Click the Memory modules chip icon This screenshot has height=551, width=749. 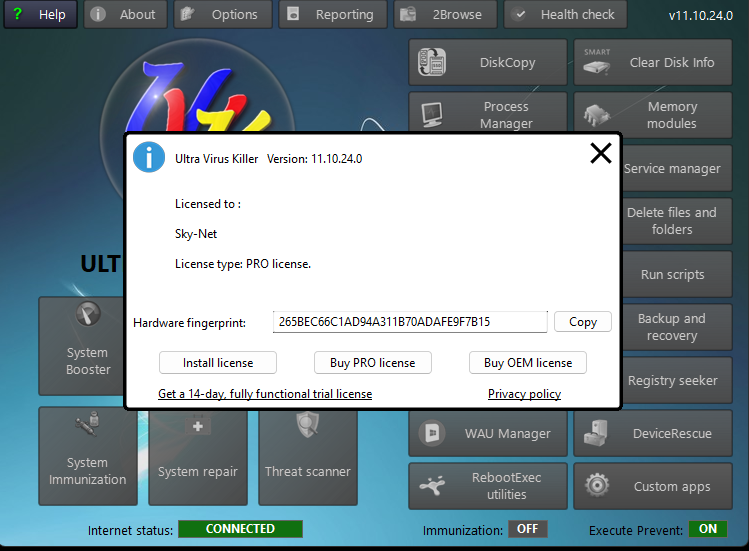[x=597, y=115]
